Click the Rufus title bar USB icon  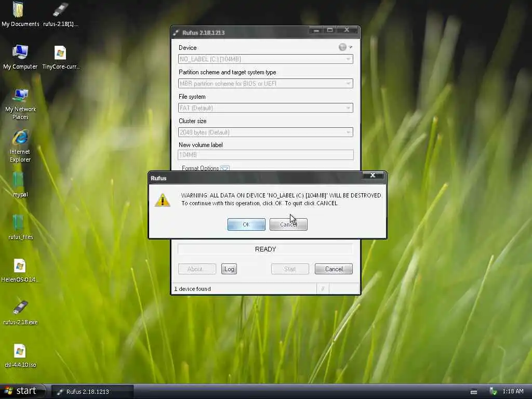pyautogui.click(x=176, y=33)
